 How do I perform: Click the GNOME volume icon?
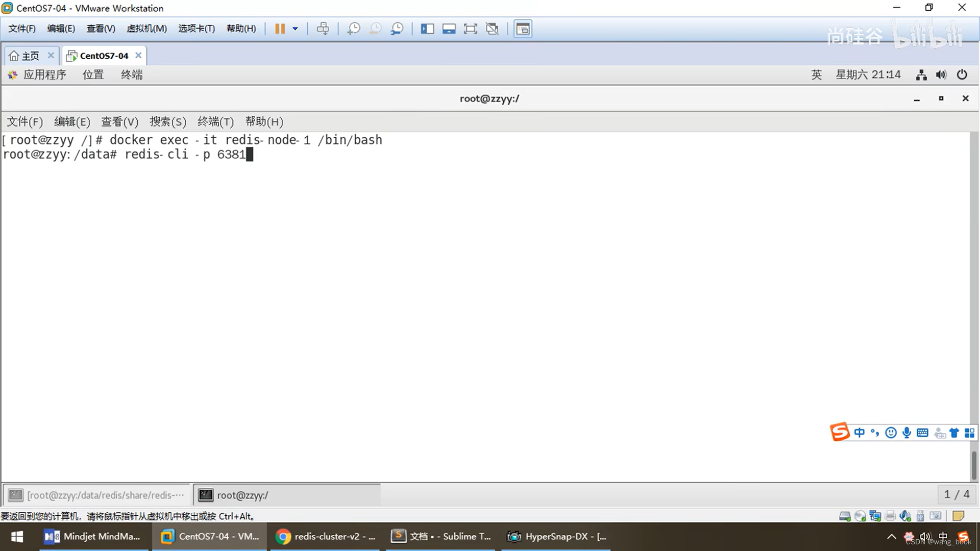point(941,75)
